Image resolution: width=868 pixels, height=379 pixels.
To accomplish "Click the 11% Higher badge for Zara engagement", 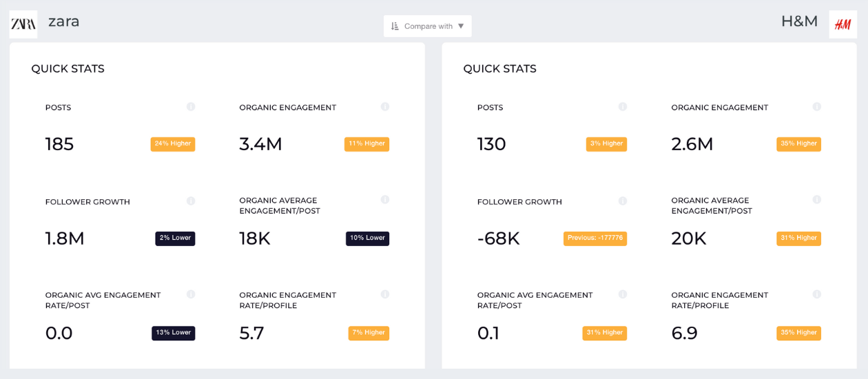I will [x=367, y=144].
